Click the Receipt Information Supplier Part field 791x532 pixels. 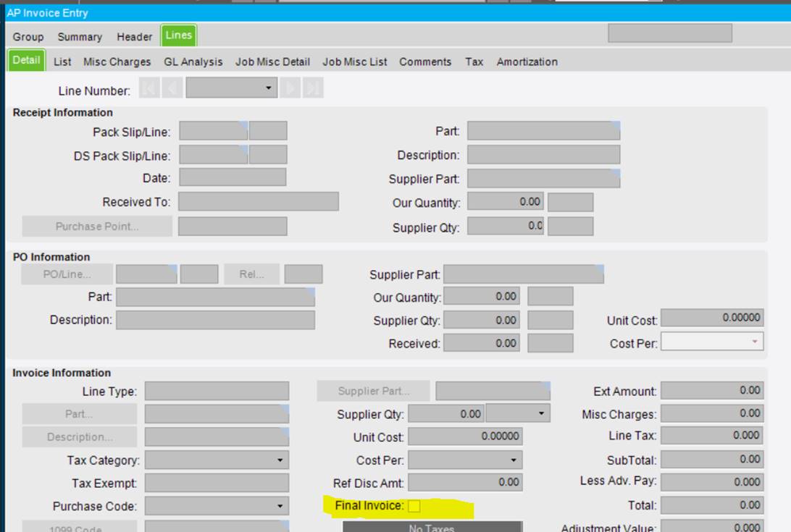543,178
